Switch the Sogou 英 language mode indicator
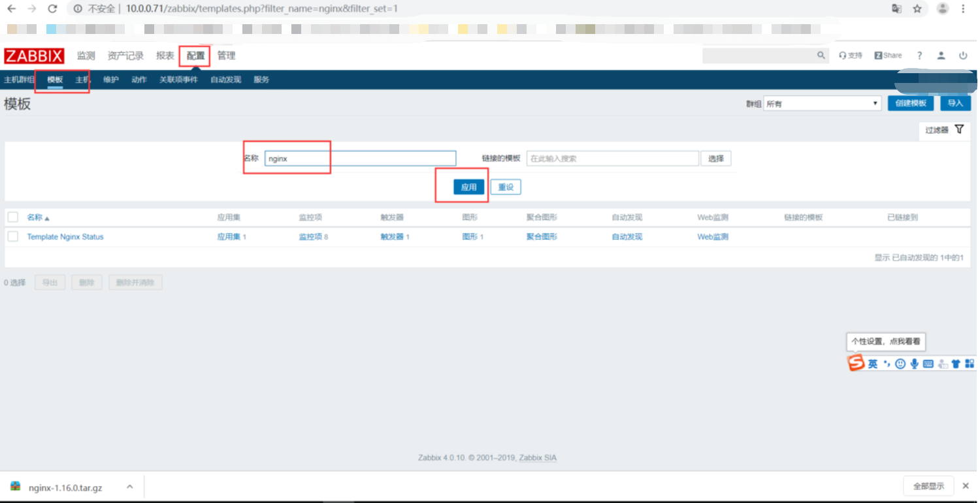 (873, 364)
